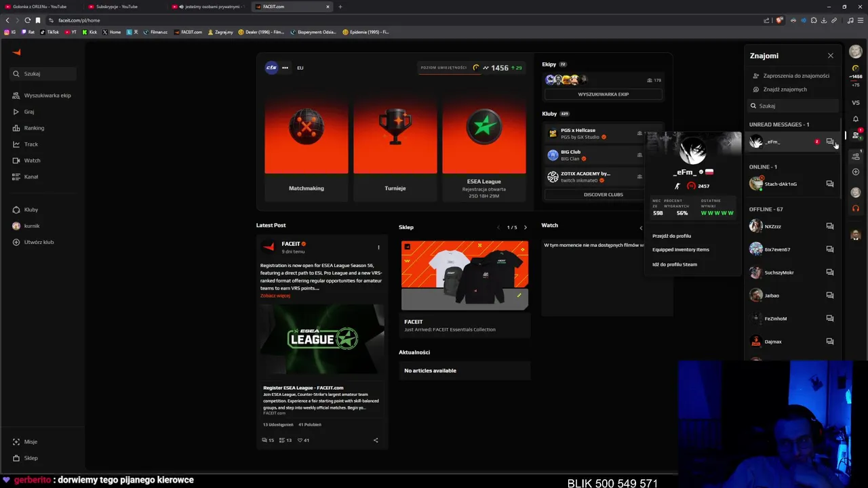Open the Graj sidebar item
This screenshot has height=488, width=868.
pyautogui.click(x=24, y=112)
